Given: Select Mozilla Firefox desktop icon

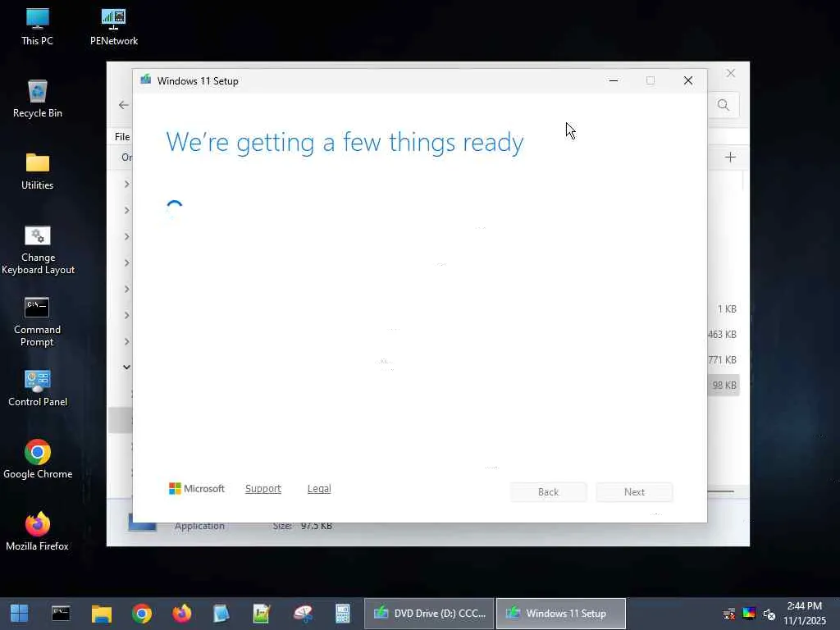Looking at the screenshot, I should click(x=38, y=532).
